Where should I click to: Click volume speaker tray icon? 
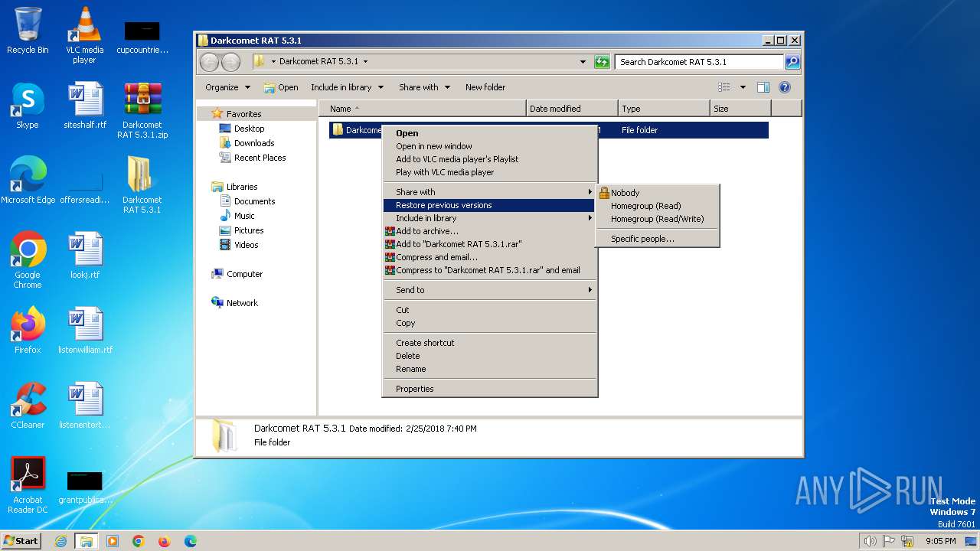(870, 541)
